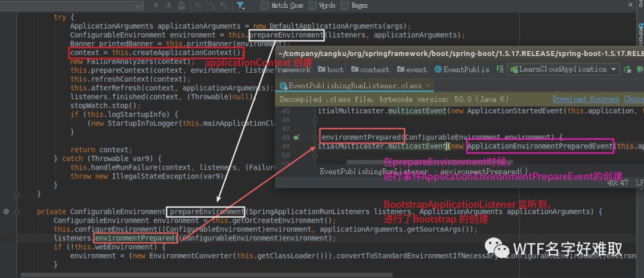Select all occurrences icon in find bar
This screenshot has height=278, width=644.
click(x=224, y=5)
